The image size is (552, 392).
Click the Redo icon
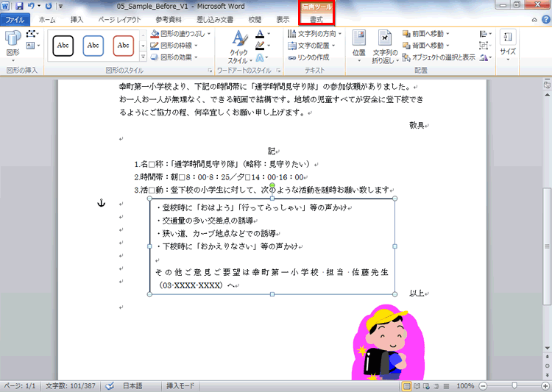[49, 6]
